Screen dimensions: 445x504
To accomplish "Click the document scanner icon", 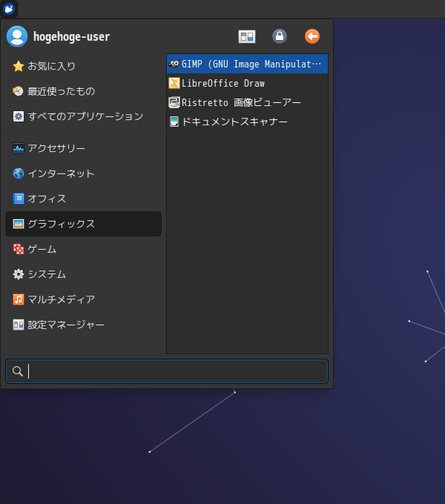I will point(174,122).
